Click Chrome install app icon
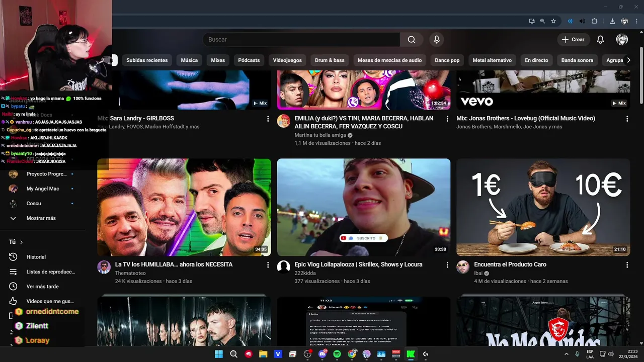644x362 pixels. pyautogui.click(x=532, y=21)
